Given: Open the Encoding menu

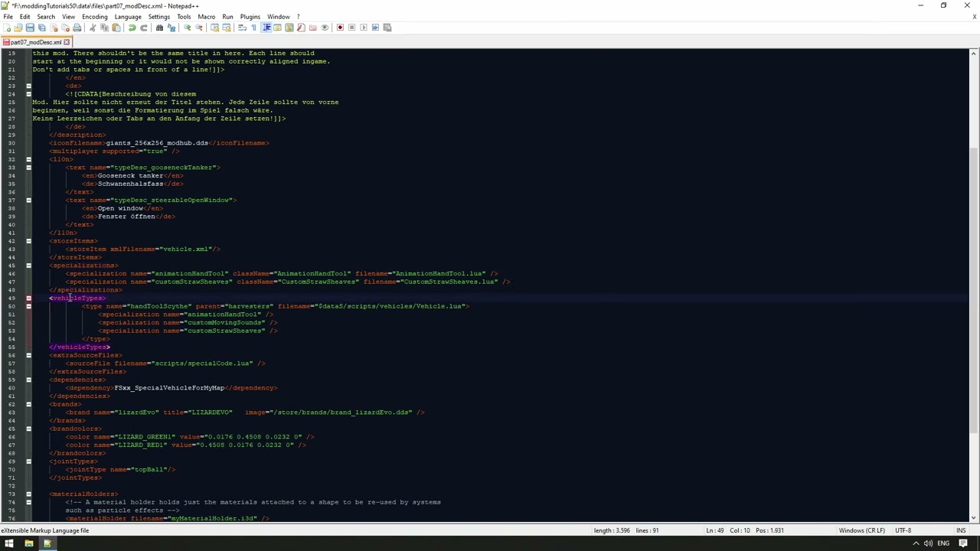Looking at the screenshot, I should click(x=94, y=16).
